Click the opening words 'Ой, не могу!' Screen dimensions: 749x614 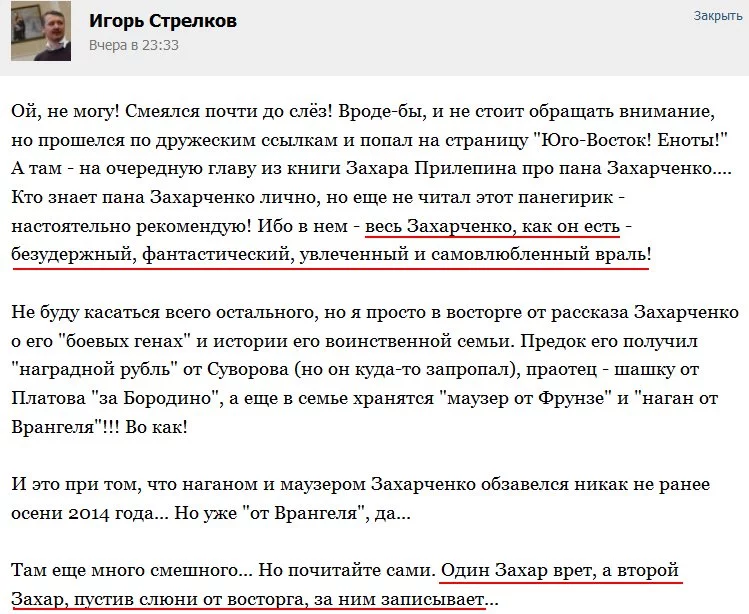point(66,112)
